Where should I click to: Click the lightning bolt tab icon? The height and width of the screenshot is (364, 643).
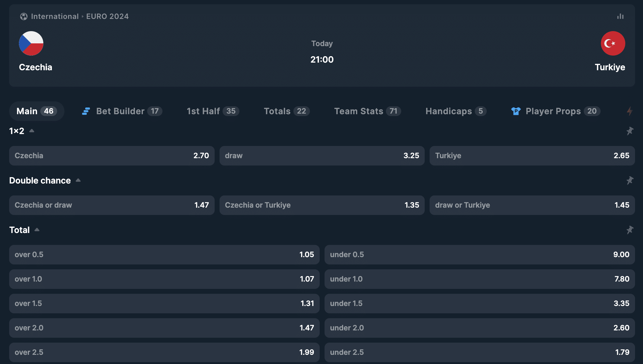[x=629, y=111]
